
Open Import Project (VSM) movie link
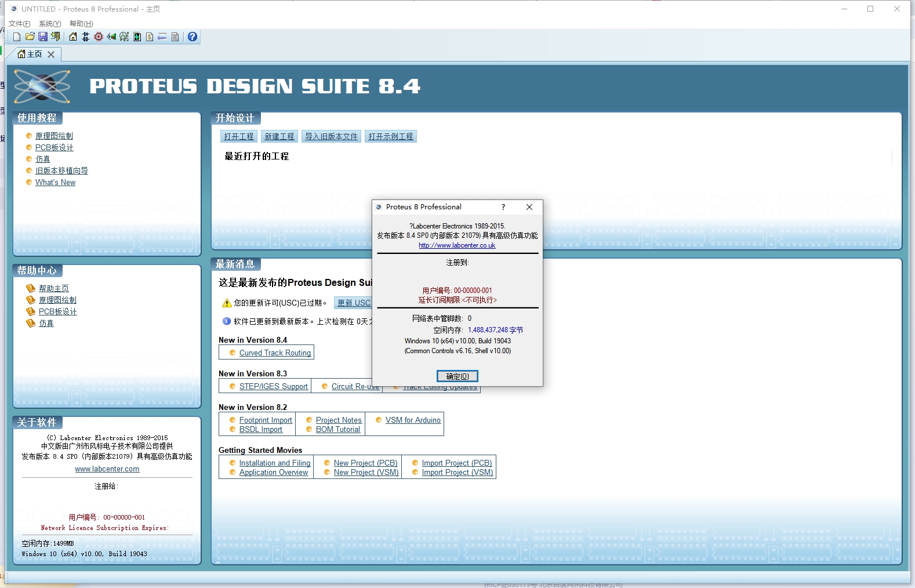click(457, 472)
